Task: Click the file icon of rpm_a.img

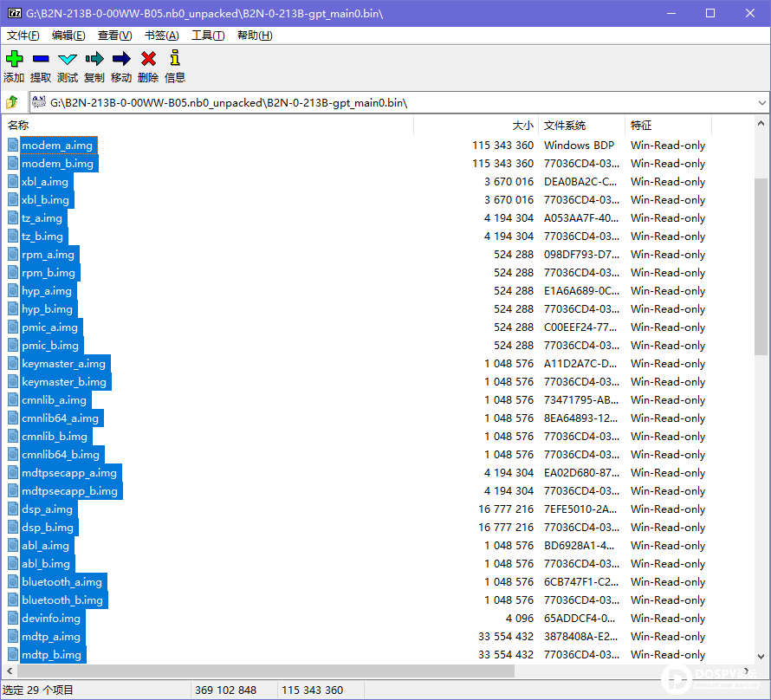Action: [x=13, y=254]
